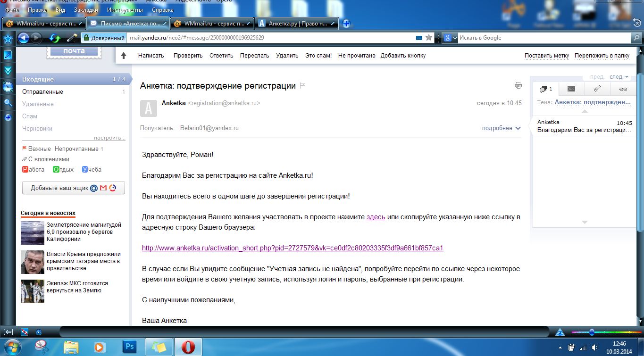The image size is (644, 356).
Task: Open the Справка menu
Action: click(x=163, y=10)
